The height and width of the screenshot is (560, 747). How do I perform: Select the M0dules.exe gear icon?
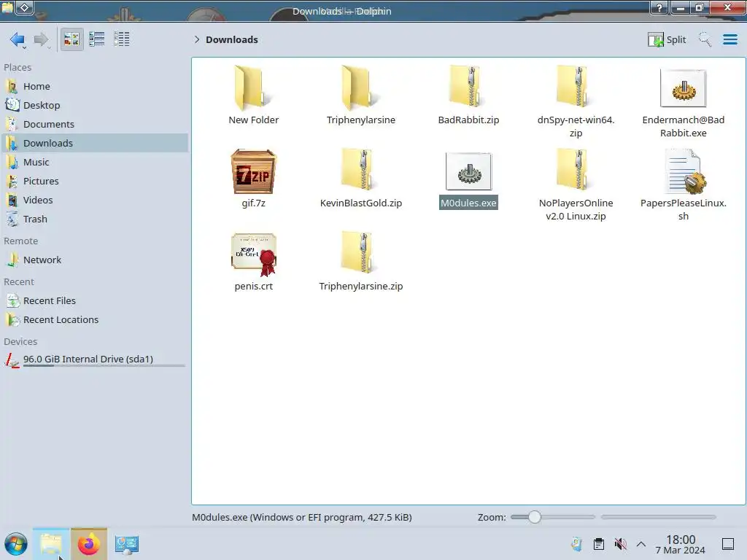click(x=468, y=171)
